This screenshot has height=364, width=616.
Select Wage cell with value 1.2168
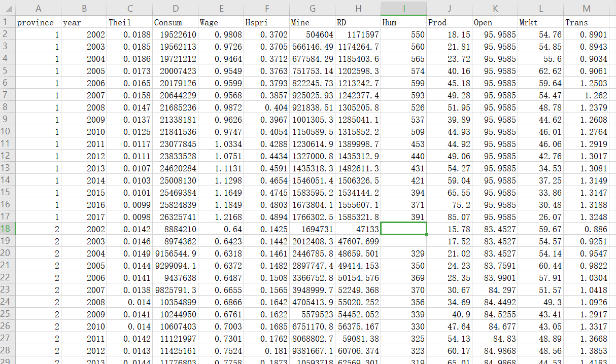pyautogui.click(x=221, y=217)
